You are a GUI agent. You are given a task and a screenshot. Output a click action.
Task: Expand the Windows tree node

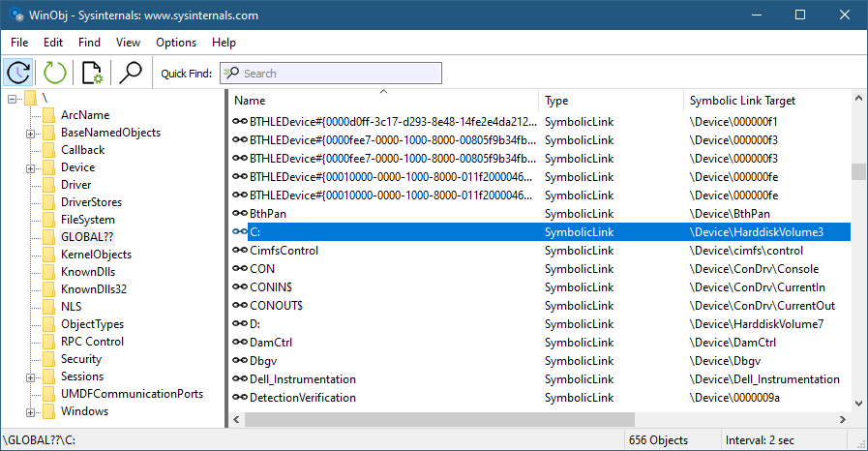pos(31,411)
